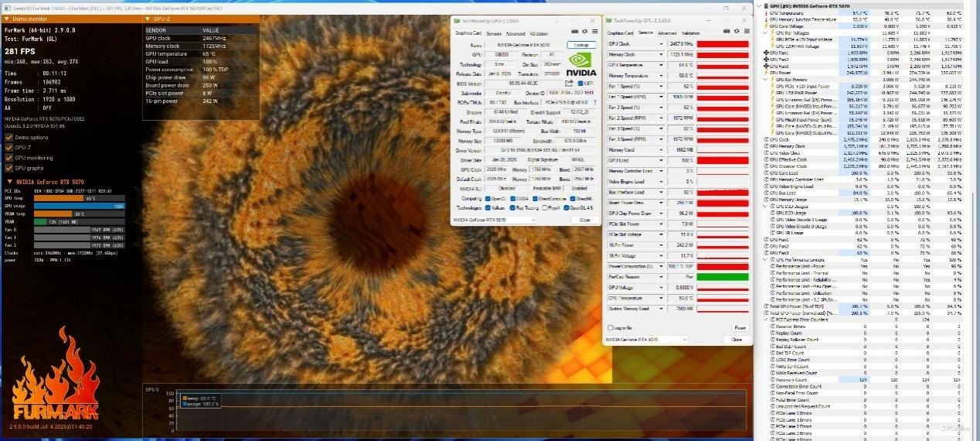The image size is (980, 441).
Task: Open GPU selector dropdown in Sensors window
Action: tap(684, 339)
